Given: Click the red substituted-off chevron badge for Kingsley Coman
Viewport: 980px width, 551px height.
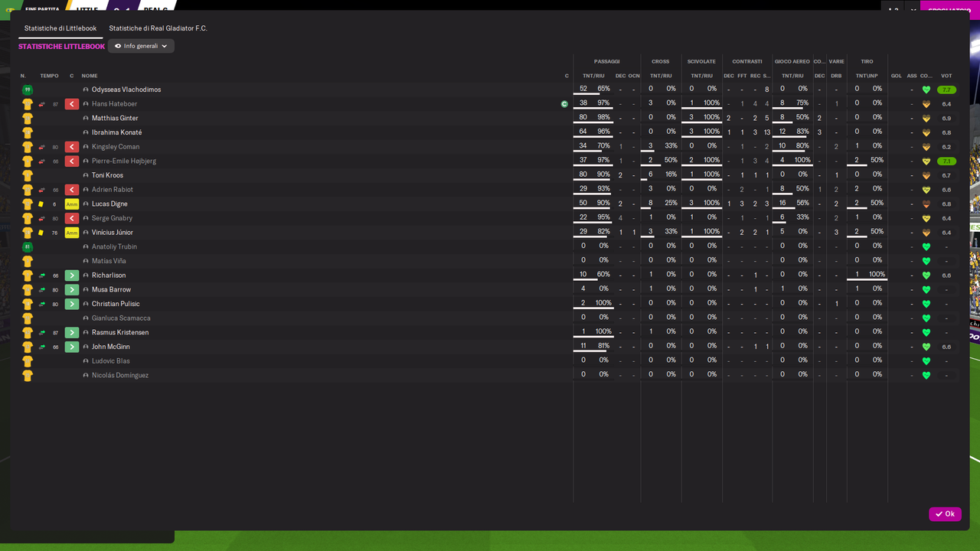Looking at the screenshot, I should (72, 147).
